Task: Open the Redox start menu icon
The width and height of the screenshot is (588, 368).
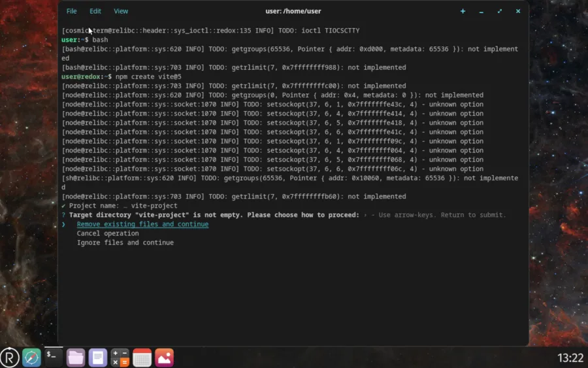Action: (10, 357)
